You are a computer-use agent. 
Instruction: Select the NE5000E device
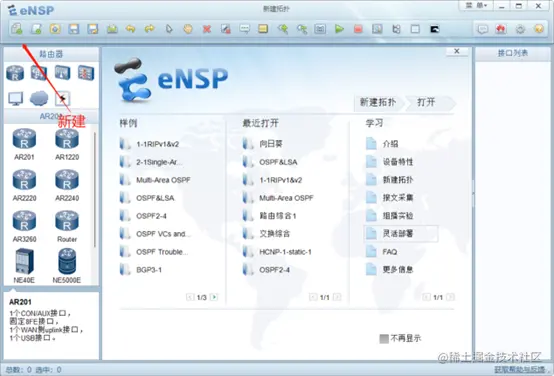click(x=67, y=266)
